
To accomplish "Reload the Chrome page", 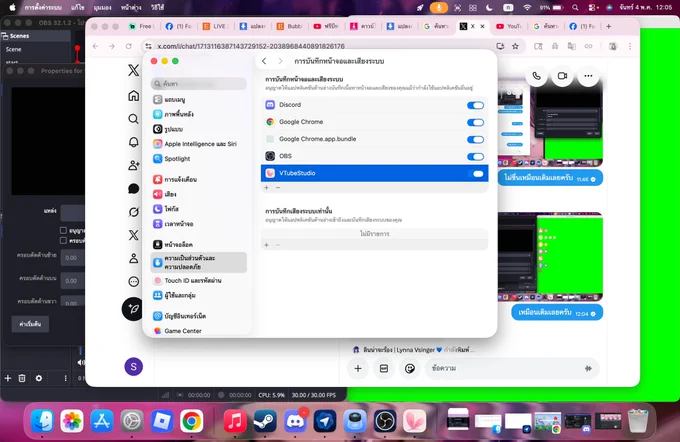I will (x=128, y=46).
